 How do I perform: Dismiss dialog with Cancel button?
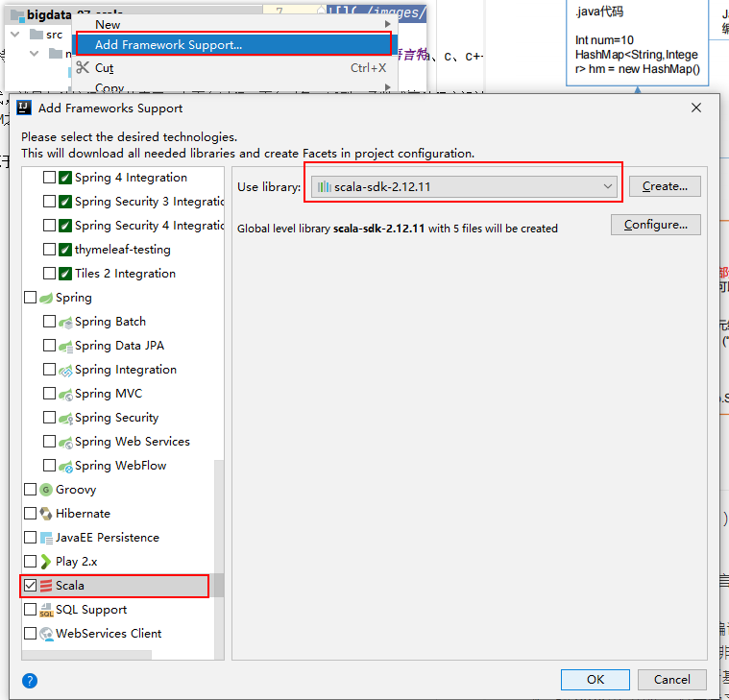pos(671,680)
